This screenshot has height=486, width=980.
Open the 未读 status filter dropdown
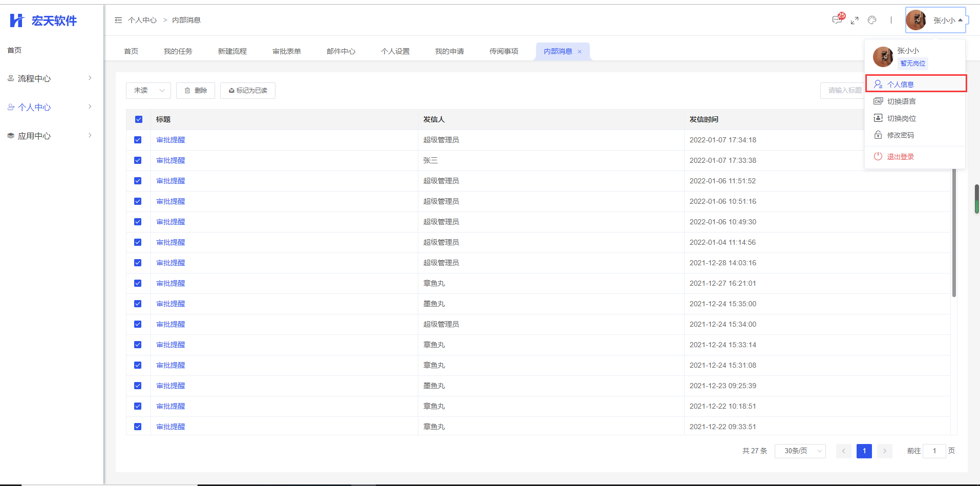point(148,91)
